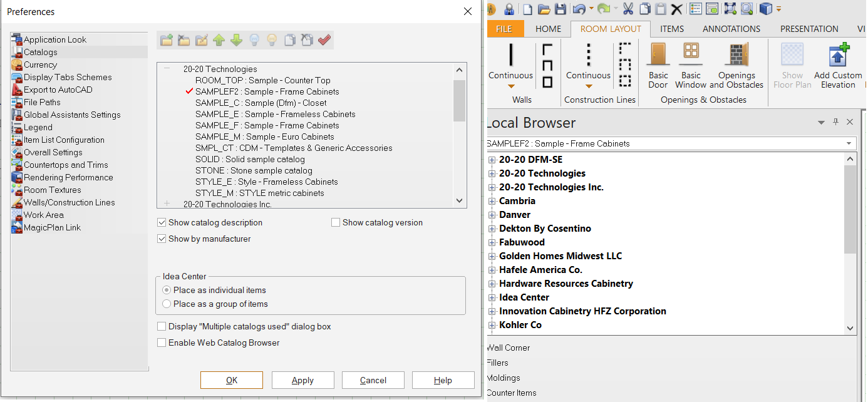Click the catalog list vertical scrollbar thumb
Image resolution: width=868 pixels, height=402 pixels.
[x=459, y=100]
